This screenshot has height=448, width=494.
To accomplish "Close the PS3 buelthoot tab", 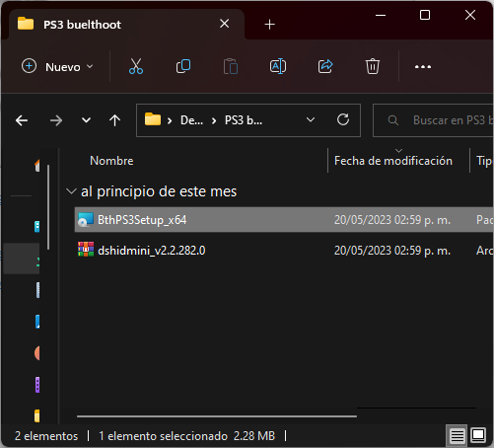I will [x=224, y=24].
